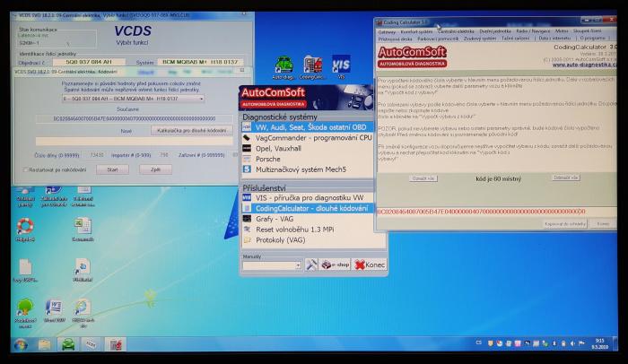The height and width of the screenshot is (364, 628).
Task: Open the Windows Start menu orb
Action: click(x=19, y=344)
